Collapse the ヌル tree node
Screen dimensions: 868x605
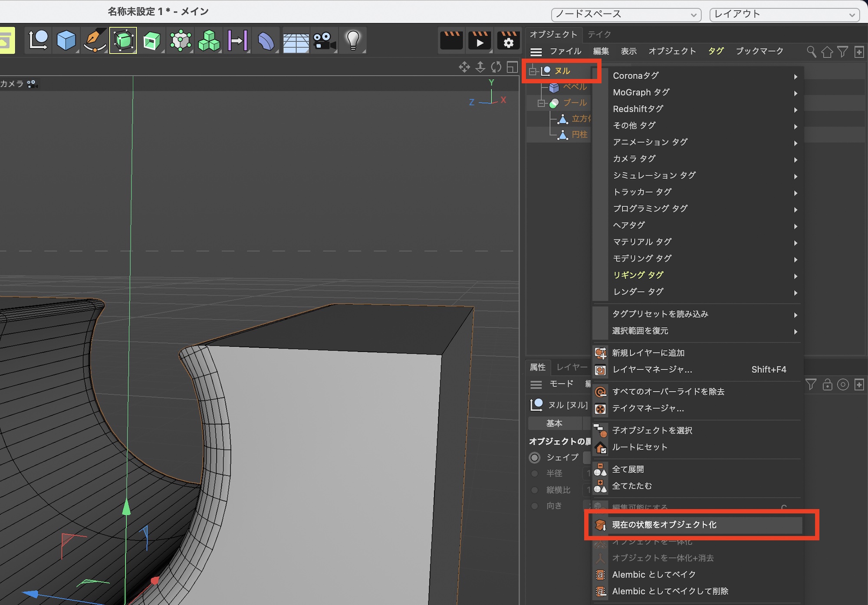tap(533, 71)
